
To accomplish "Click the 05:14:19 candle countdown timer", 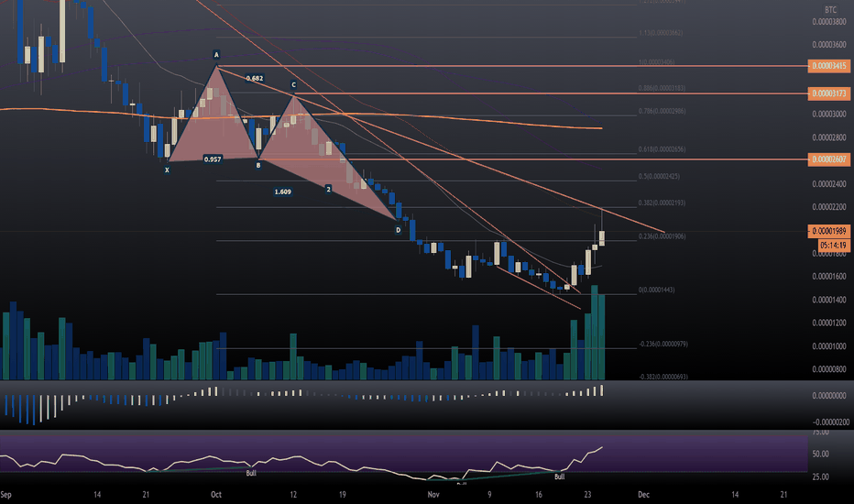I will click(833, 246).
